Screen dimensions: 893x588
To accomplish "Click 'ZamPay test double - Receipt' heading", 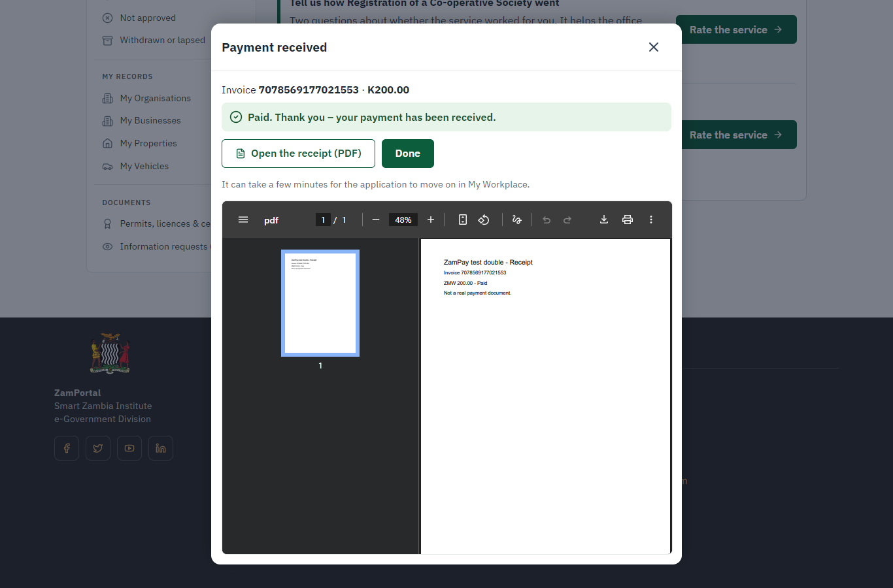I will click(488, 262).
